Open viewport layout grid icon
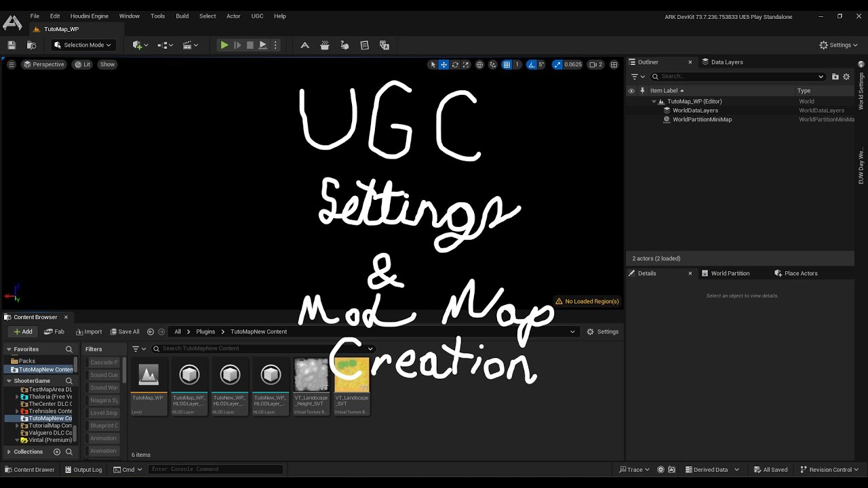 pos(614,64)
